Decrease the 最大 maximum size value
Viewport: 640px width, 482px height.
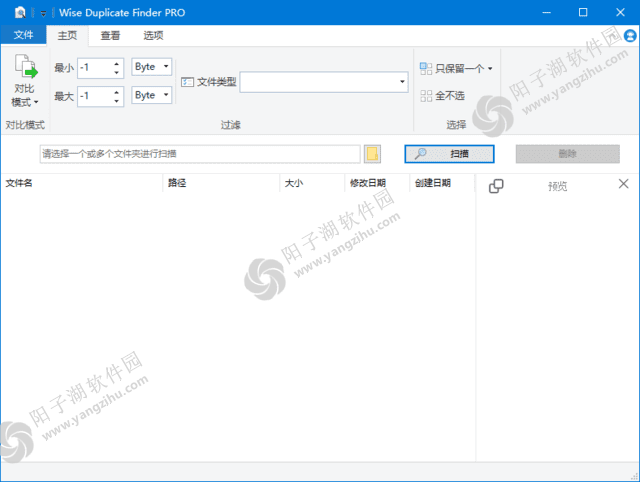116,101
